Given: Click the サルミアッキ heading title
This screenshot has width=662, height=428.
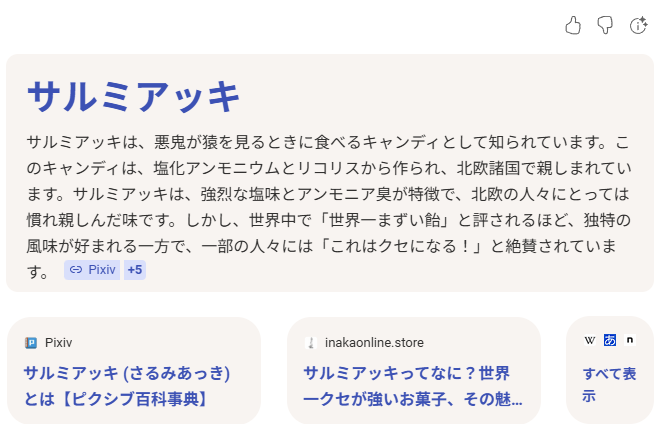Looking at the screenshot, I should (x=134, y=97).
